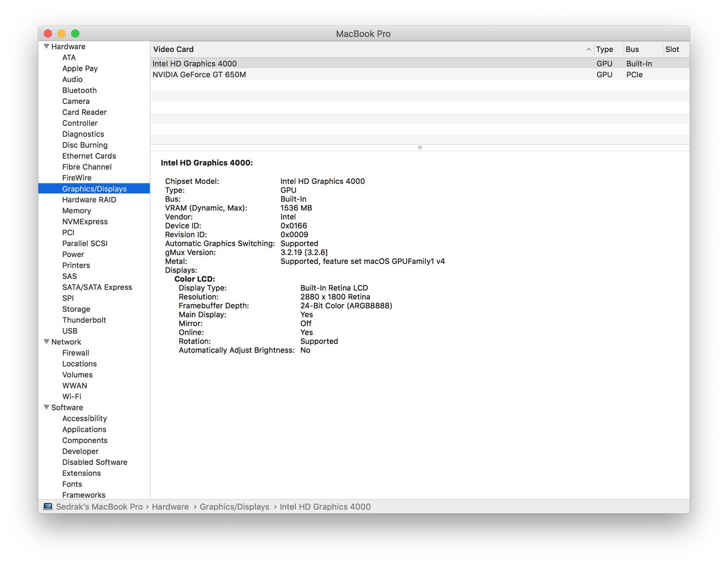Select the Intel HD Graphics 4000 row

coord(420,64)
